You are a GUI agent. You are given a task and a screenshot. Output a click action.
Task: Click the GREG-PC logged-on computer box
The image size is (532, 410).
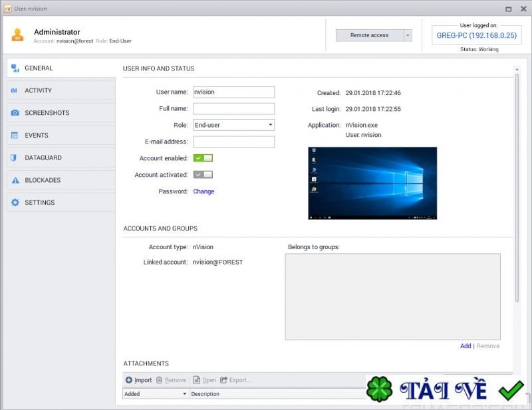click(x=476, y=35)
